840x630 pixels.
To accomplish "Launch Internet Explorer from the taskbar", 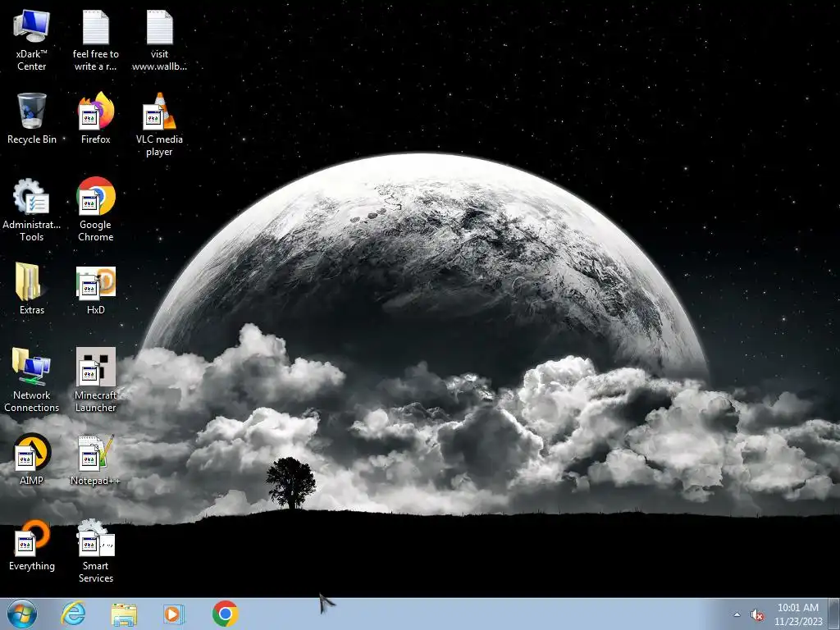I will (73, 614).
